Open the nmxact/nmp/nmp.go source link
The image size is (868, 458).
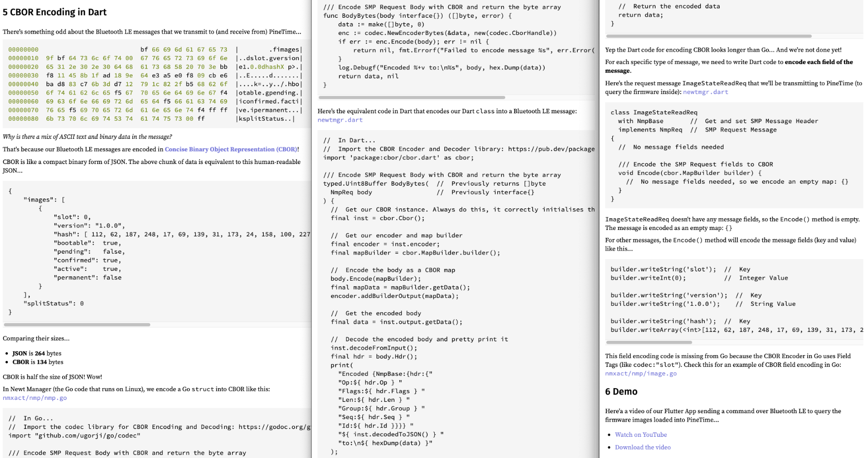[35, 398]
